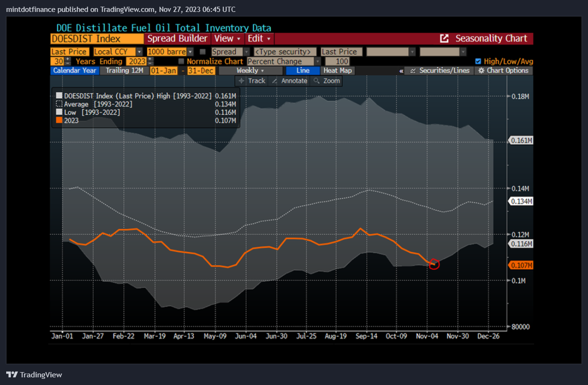Toggle the High/Low/Avg checkbox
Viewport: 588px width, 385px height.
tap(478, 61)
